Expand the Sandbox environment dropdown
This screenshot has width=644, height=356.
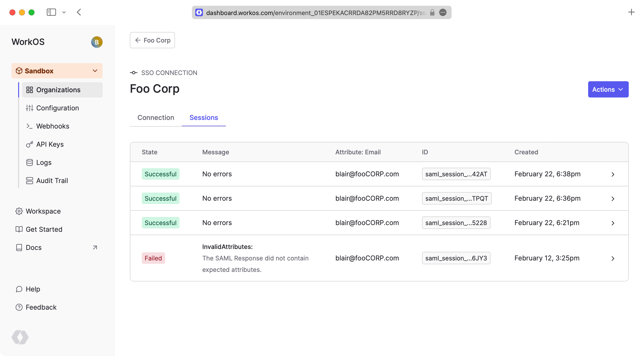(57, 71)
